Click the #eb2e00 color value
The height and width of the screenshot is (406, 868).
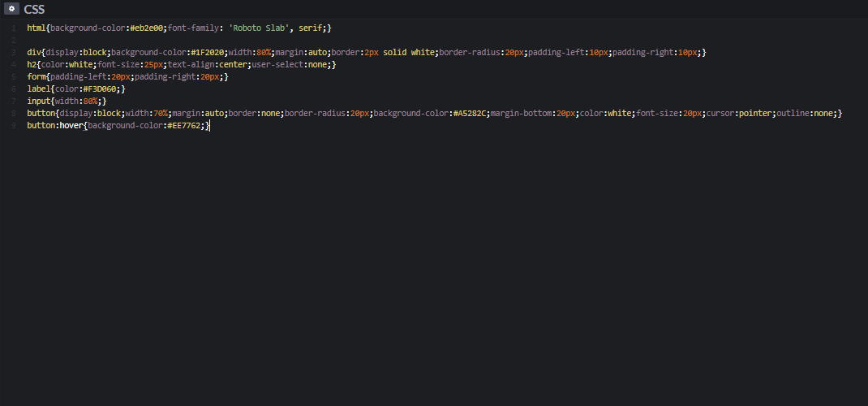(146, 28)
